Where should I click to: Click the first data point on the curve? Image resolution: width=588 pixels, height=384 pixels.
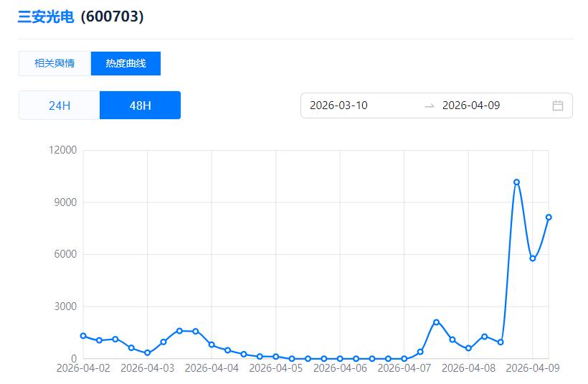83,336
